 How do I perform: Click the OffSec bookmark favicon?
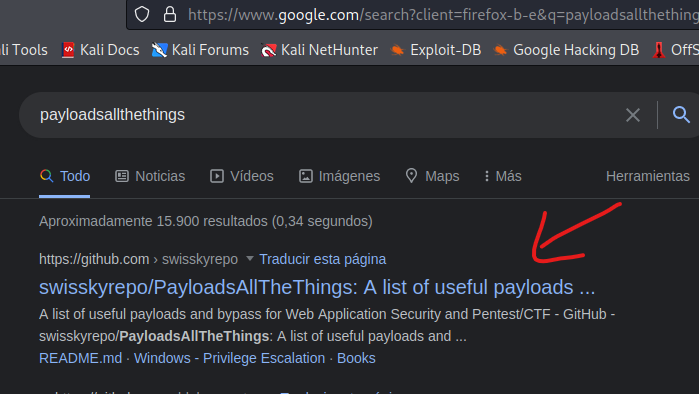click(x=658, y=50)
